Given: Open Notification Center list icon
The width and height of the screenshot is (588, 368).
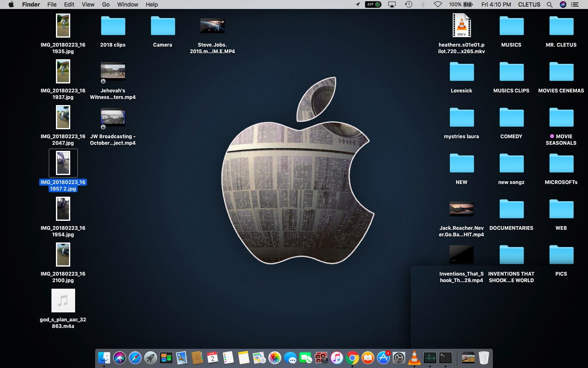Looking at the screenshot, I should 575,4.
